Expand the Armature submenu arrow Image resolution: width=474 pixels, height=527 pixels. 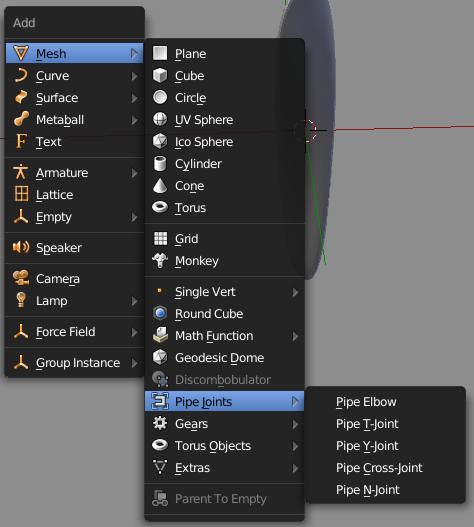pos(134,173)
